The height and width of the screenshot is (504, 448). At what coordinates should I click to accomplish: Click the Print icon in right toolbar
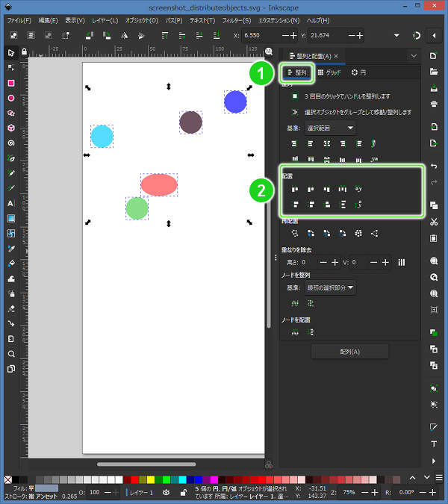pyautogui.click(x=434, y=104)
